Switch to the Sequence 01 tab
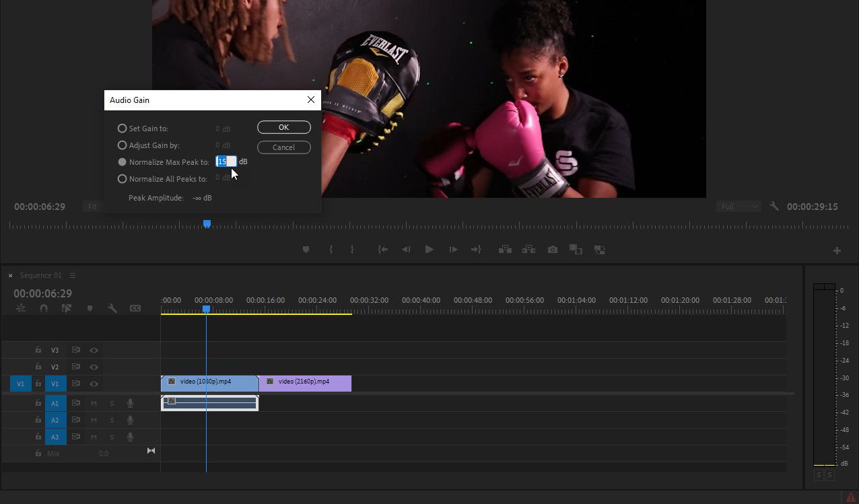Image resolution: width=859 pixels, height=504 pixels. point(42,275)
